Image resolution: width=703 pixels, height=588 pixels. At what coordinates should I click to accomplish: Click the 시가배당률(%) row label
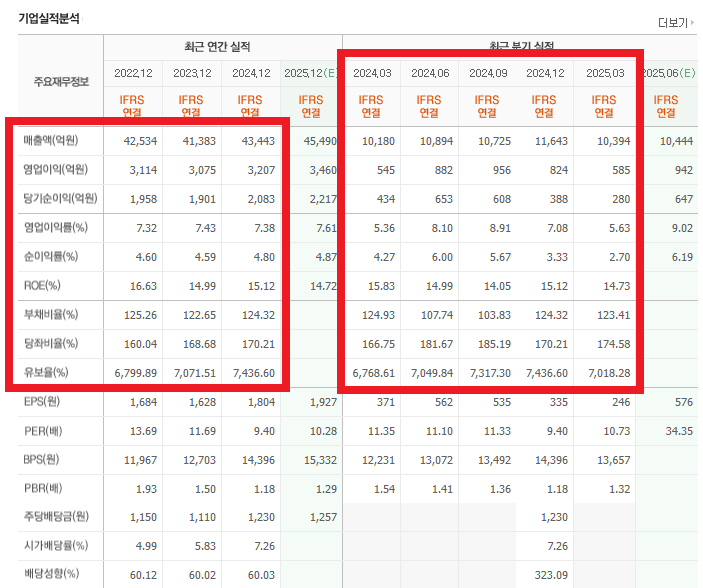coord(56,545)
